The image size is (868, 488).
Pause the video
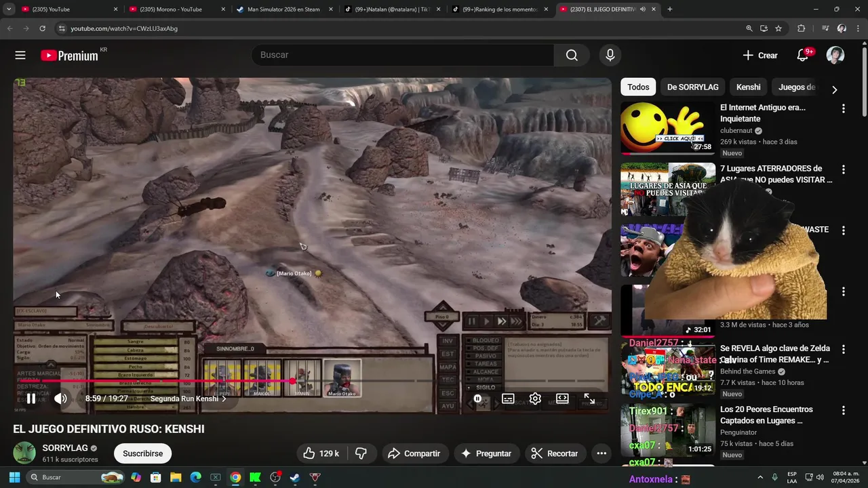[x=31, y=399]
